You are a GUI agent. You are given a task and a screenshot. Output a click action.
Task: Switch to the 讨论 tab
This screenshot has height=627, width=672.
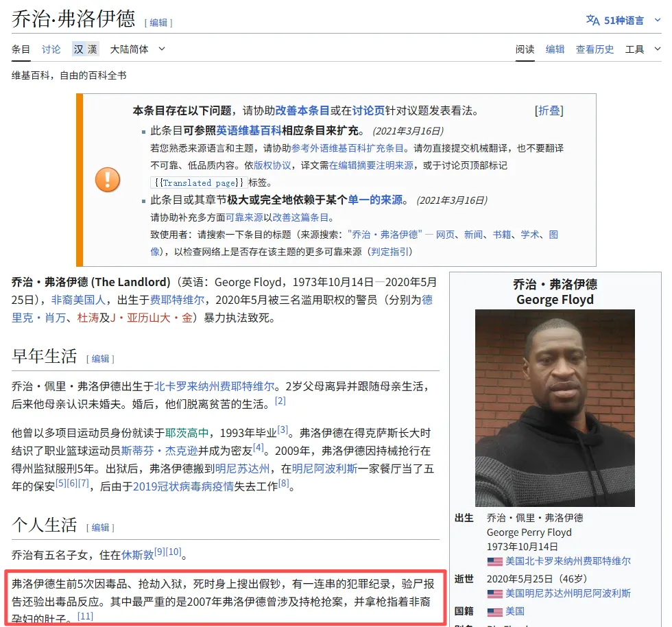[51, 49]
